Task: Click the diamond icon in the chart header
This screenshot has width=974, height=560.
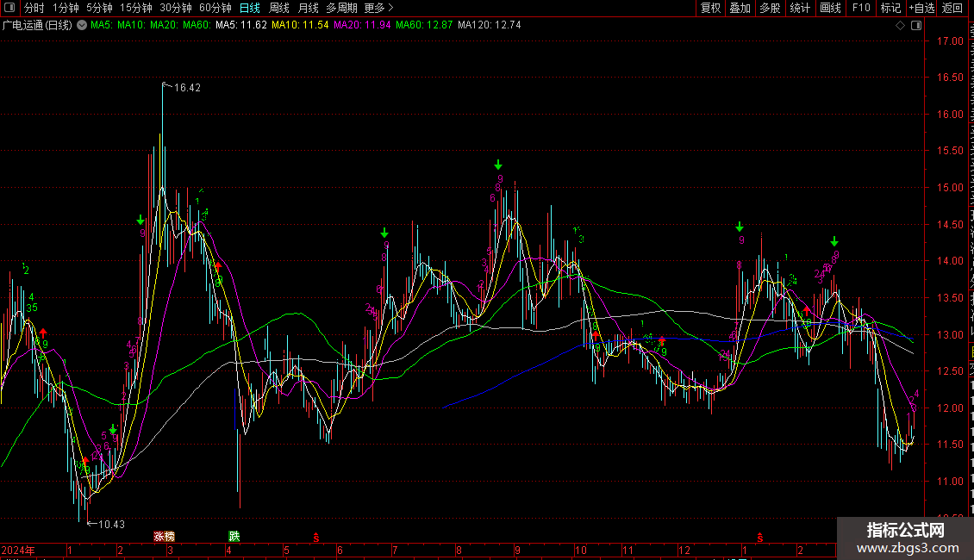Action: coord(900,26)
